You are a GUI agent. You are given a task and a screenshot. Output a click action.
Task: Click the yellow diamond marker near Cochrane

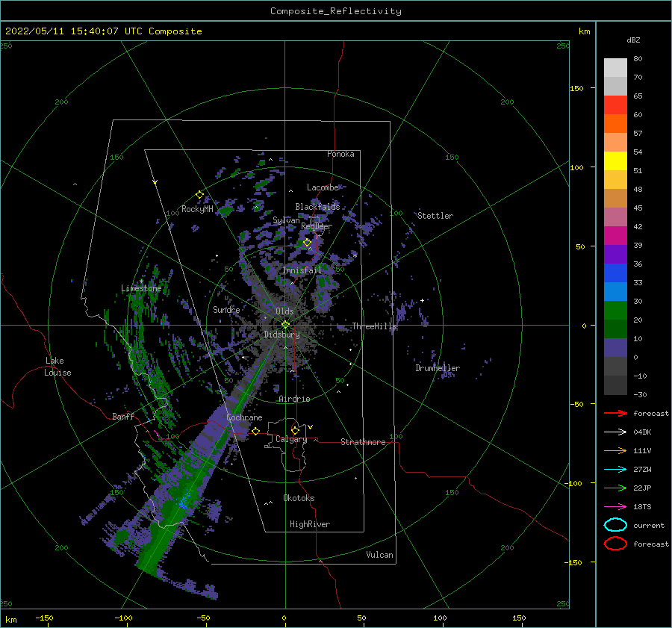click(x=255, y=431)
